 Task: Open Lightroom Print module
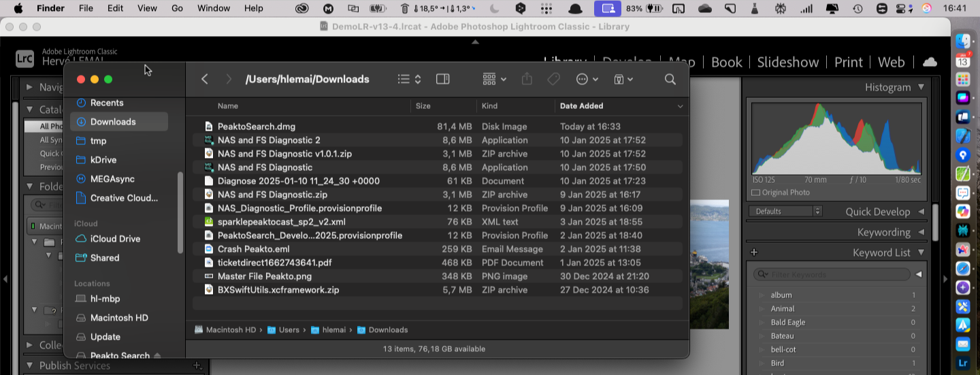click(x=848, y=62)
